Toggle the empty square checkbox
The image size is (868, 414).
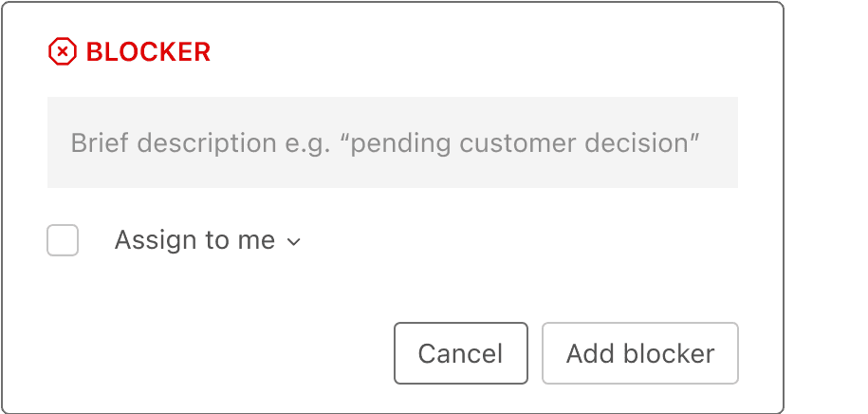(63, 241)
